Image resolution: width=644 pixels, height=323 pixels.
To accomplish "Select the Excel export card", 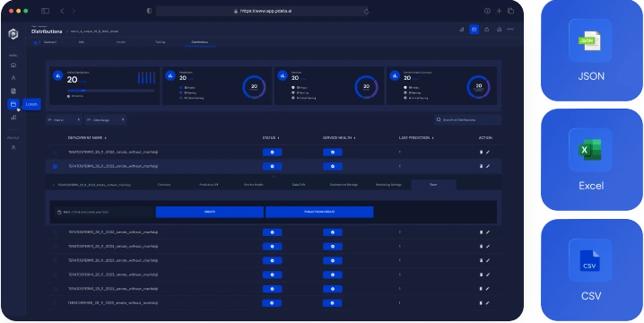I will 591,160.
